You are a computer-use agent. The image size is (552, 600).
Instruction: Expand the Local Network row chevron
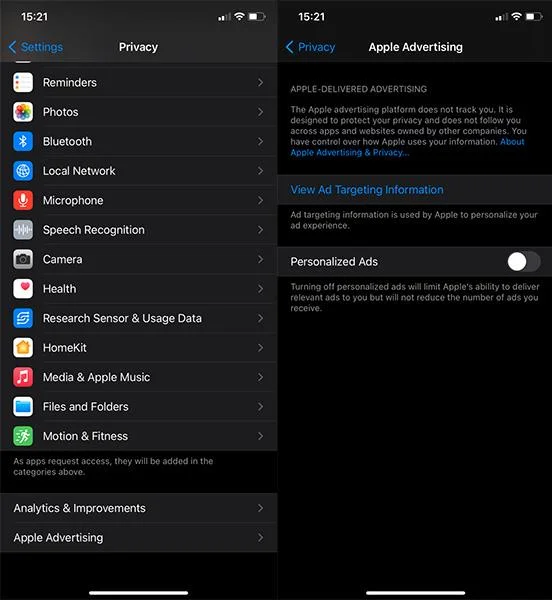[x=261, y=171]
